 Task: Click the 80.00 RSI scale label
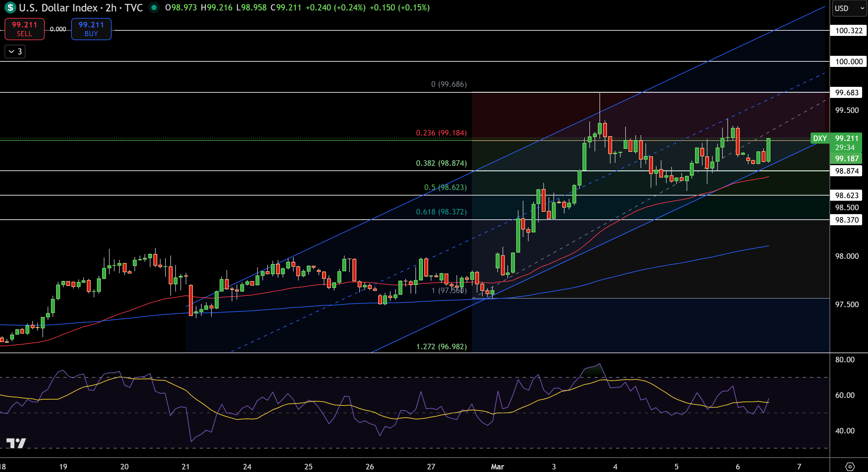point(845,360)
